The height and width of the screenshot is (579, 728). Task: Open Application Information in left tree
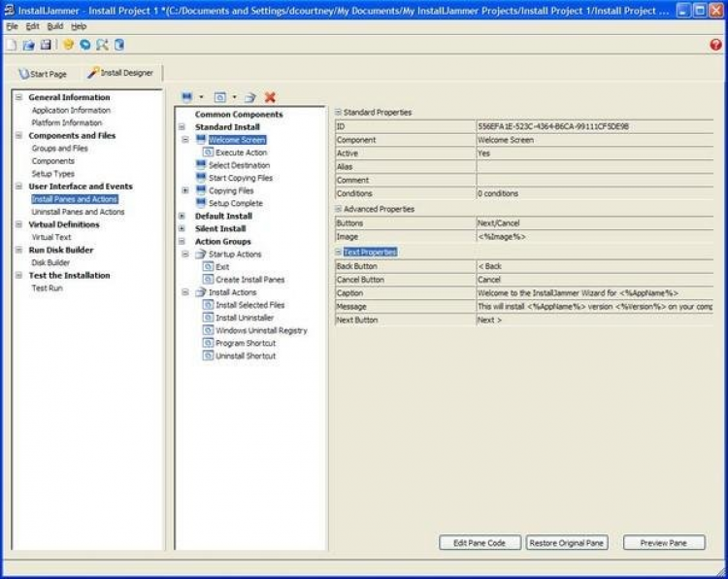point(71,110)
